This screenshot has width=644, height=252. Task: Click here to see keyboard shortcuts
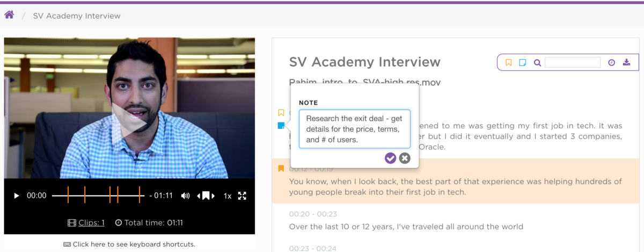[x=134, y=244]
